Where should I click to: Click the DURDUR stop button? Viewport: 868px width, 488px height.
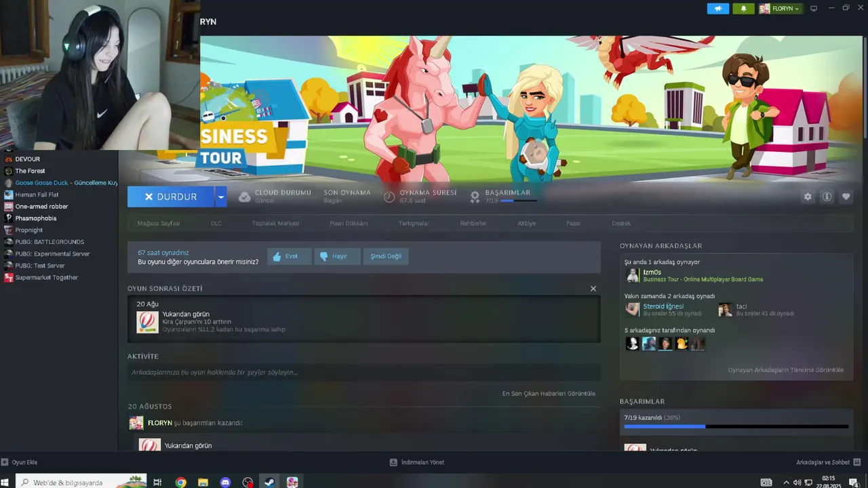171,197
